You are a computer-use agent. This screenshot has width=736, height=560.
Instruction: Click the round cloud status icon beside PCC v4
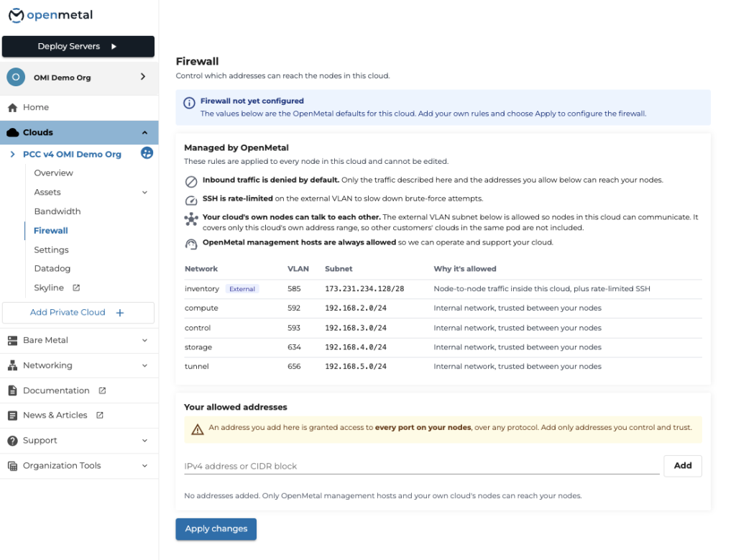[x=147, y=153]
